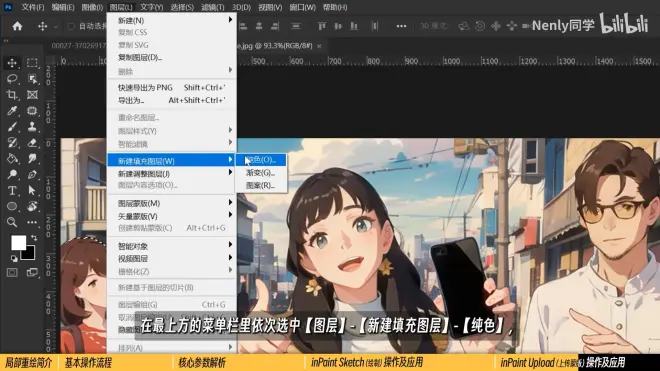Select the Horizontal Type tool
This screenshot has width=660, height=371.
(x=12, y=190)
